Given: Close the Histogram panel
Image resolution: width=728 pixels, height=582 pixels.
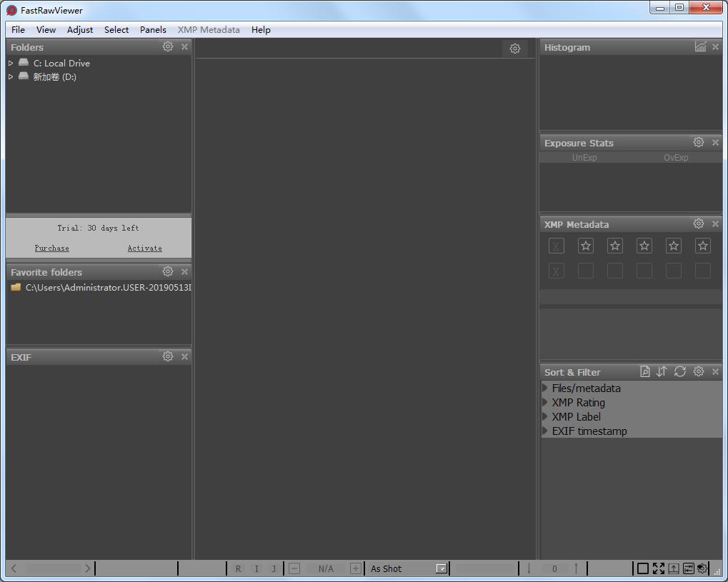Looking at the screenshot, I should point(715,47).
